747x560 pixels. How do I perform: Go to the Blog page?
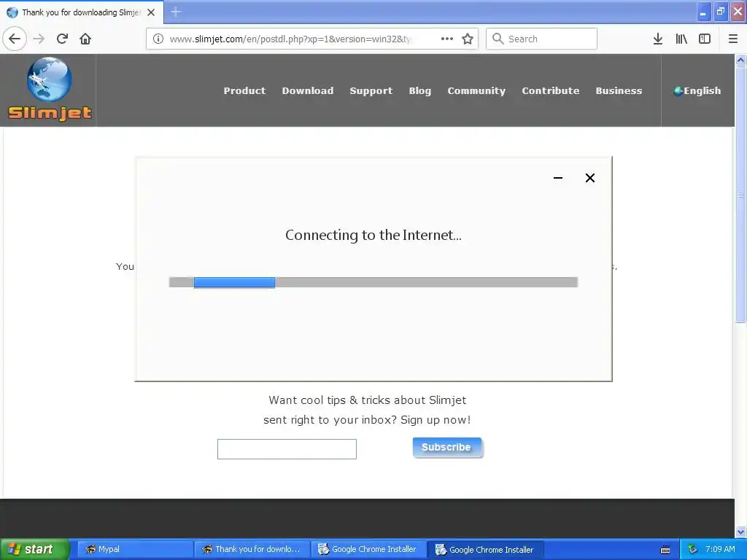click(x=419, y=90)
